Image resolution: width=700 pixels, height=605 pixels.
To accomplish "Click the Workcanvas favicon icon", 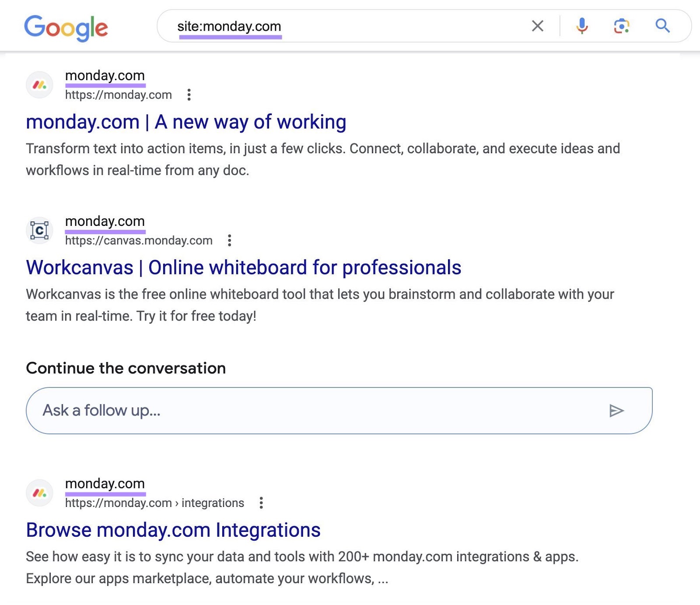I will coord(39,230).
